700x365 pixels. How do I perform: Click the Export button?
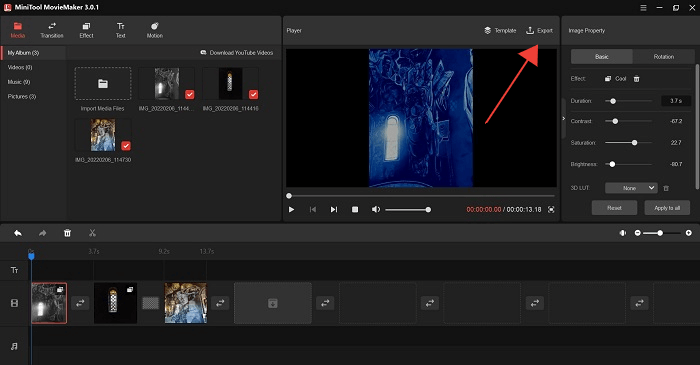(x=539, y=30)
